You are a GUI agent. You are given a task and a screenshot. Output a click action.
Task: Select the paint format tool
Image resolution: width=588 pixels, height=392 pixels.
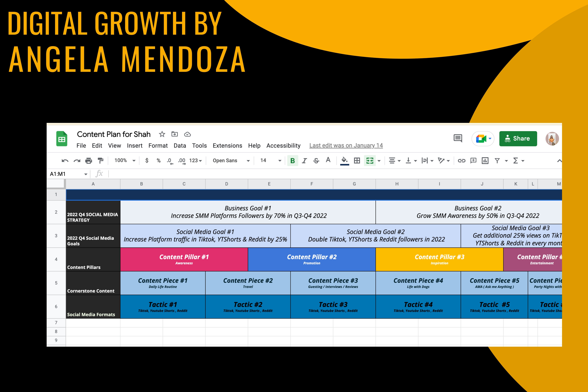pyautogui.click(x=101, y=161)
